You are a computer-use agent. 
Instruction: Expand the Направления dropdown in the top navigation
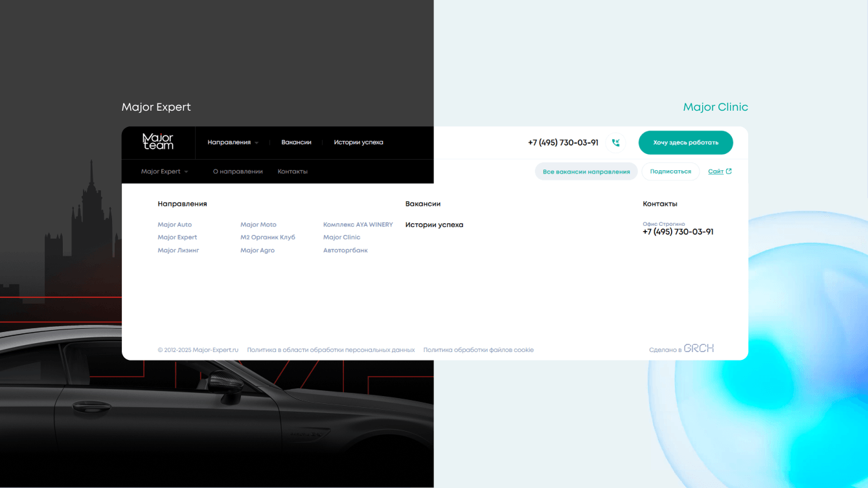tap(233, 142)
